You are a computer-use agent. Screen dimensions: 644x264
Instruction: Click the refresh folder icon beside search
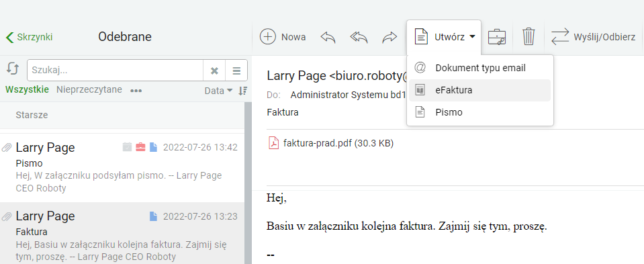tap(13, 69)
